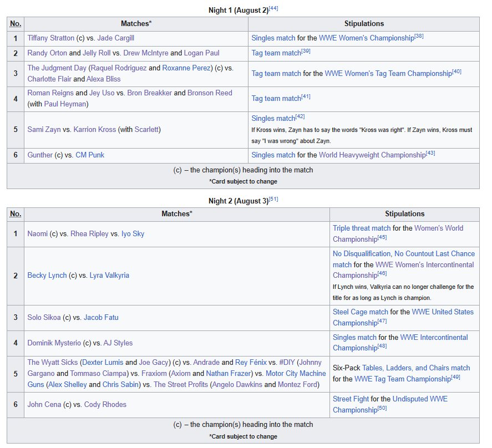Open The Street Profits link
The image size is (492, 448).
coord(181,385)
